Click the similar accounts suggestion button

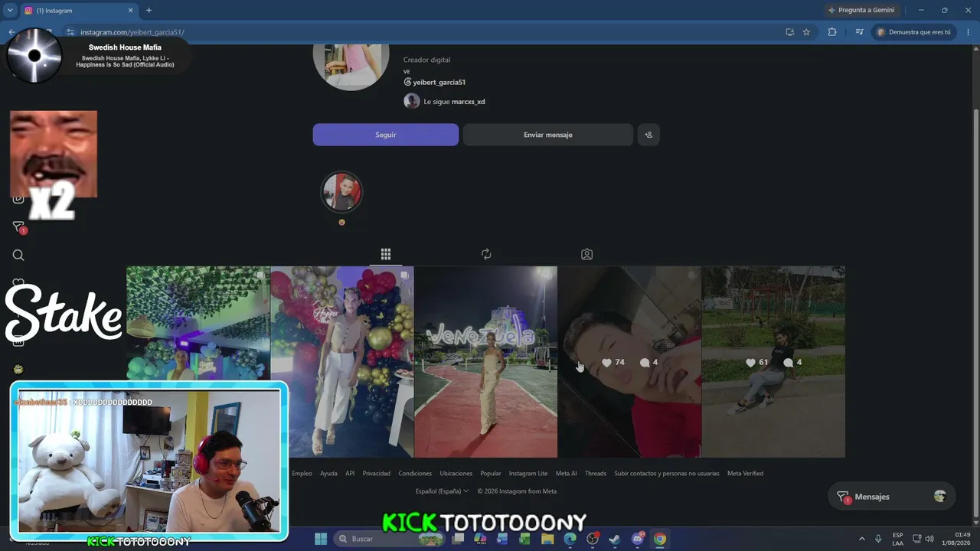648,135
